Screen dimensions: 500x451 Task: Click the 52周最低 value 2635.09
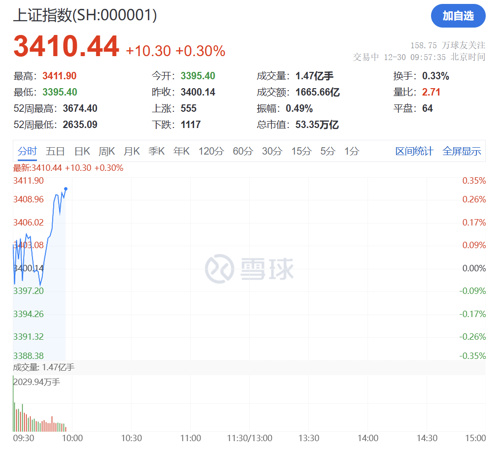click(x=80, y=125)
